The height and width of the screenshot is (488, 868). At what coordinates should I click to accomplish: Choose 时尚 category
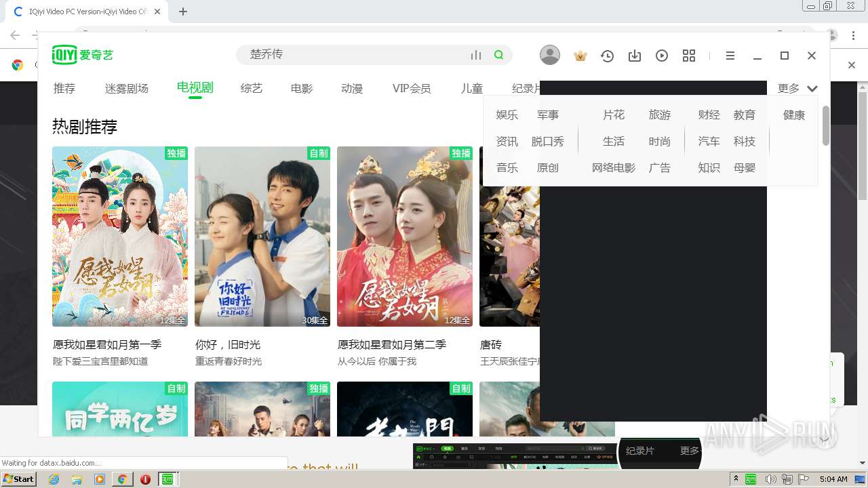(x=660, y=142)
